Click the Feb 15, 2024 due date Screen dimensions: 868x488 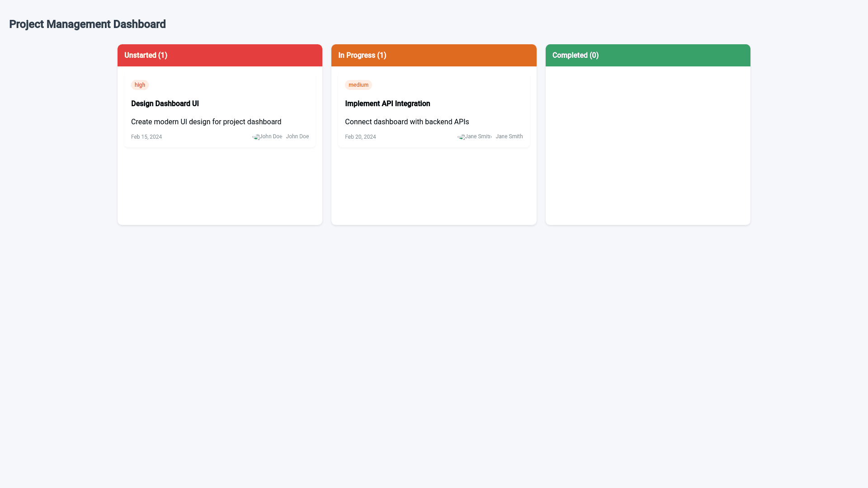tap(146, 137)
